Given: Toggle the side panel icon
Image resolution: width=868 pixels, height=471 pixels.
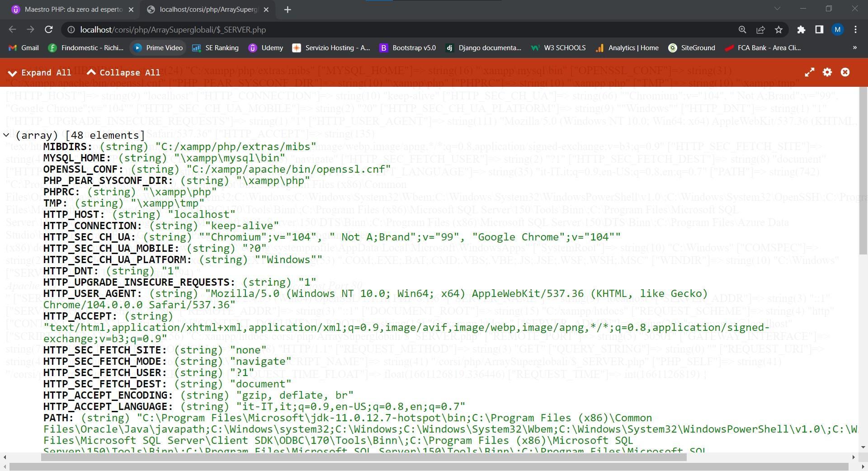Looking at the screenshot, I should tap(819, 30).
